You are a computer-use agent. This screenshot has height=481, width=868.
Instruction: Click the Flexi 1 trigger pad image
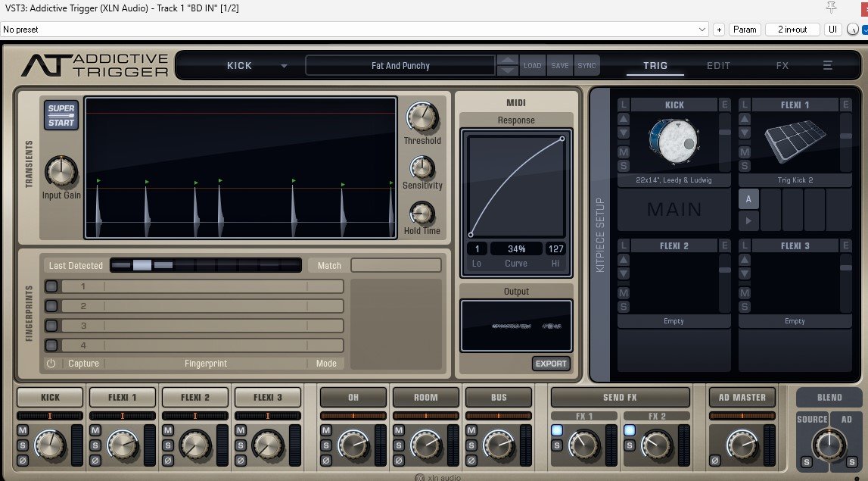tap(795, 142)
